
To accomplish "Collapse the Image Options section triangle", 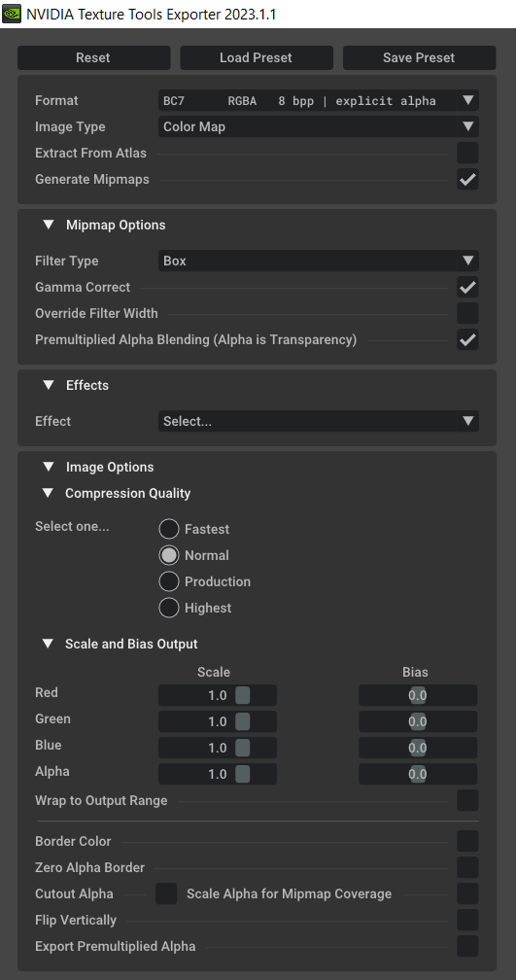I will [49, 467].
